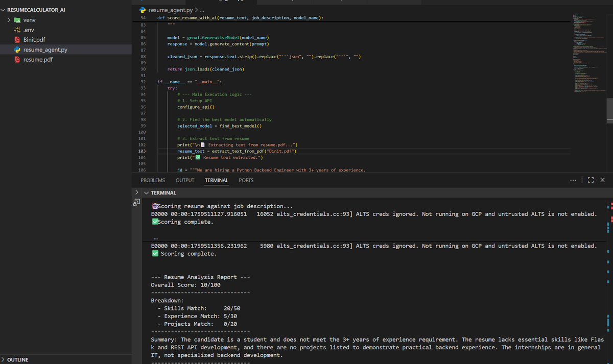The image size is (613, 364).
Task: Click the Binit.pdf PDF icon
Action: (x=17, y=40)
